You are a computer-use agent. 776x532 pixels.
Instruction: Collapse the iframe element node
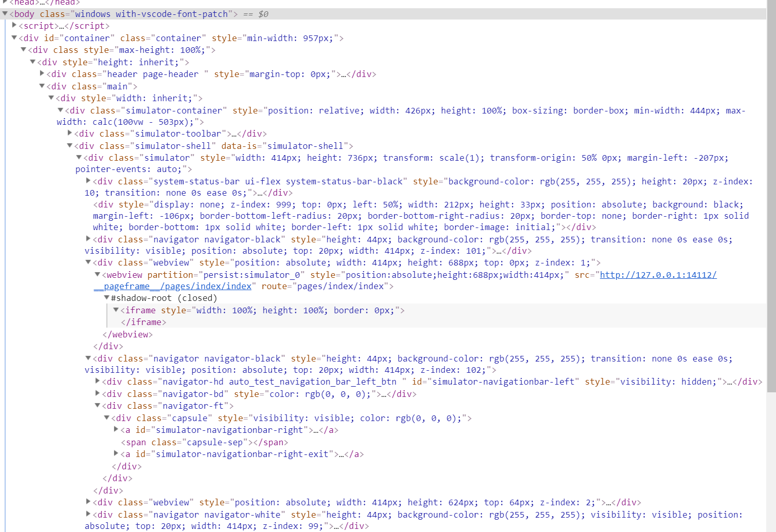[x=116, y=310]
